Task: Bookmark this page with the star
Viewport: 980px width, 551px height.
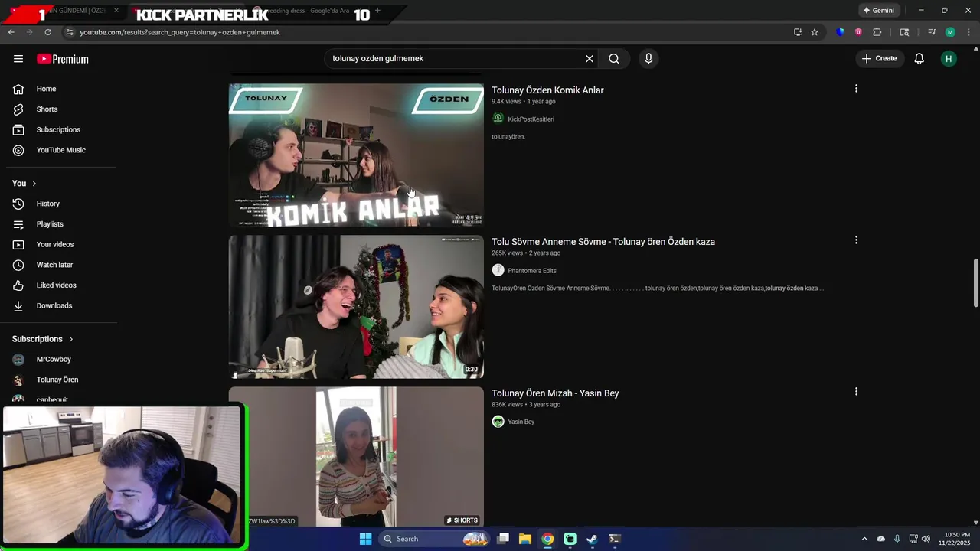Action: pyautogui.click(x=815, y=32)
